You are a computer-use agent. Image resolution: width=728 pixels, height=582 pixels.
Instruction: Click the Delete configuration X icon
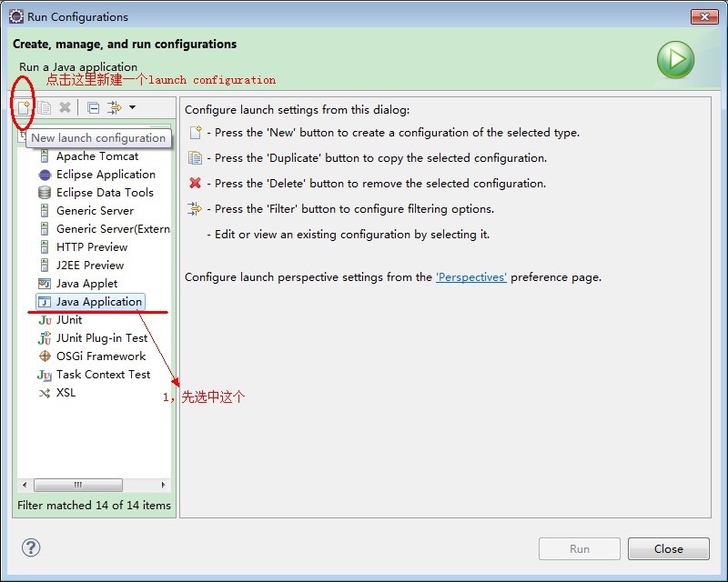pos(65,107)
